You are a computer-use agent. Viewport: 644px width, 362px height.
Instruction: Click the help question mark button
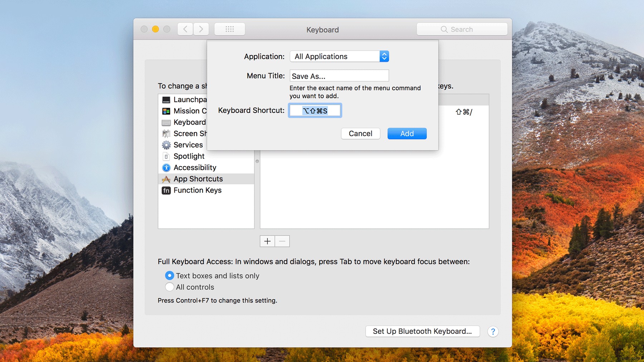click(x=493, y=331)
